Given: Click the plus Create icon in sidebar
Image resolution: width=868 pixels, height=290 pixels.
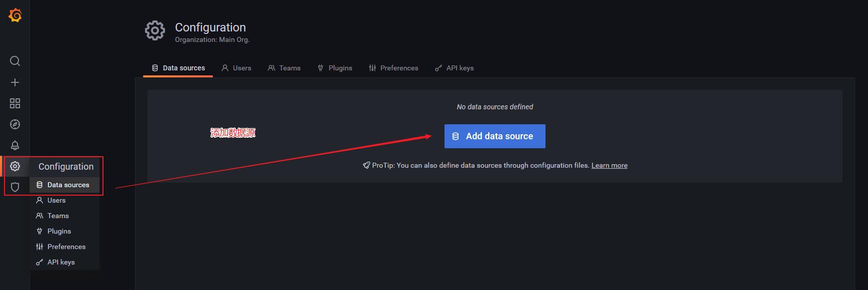Looking at the screenshot, I should coord(15,82).
